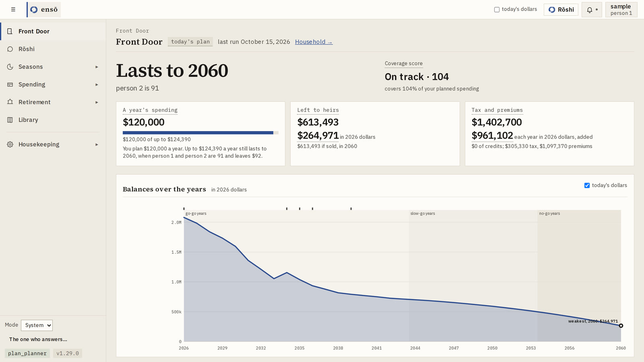The width and height of the screenshot is (644, 362).
Task: Click the yearly spending progress bar
Action: 200,132
